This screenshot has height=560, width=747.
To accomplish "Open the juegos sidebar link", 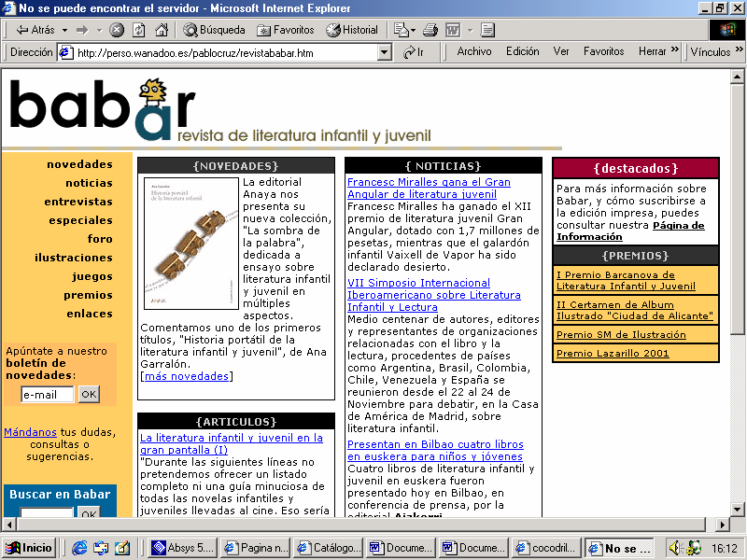I will click(92, 276).
